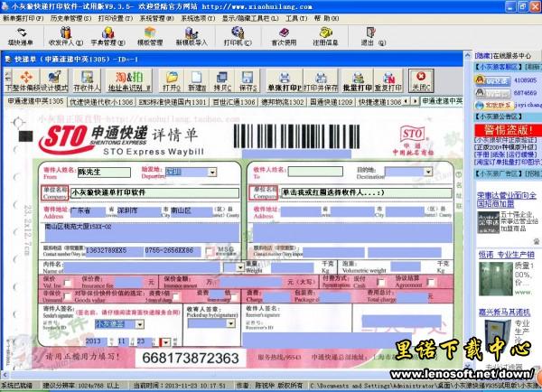
Task: Tick the 资费5倍 checkbox
Action: 176,296
